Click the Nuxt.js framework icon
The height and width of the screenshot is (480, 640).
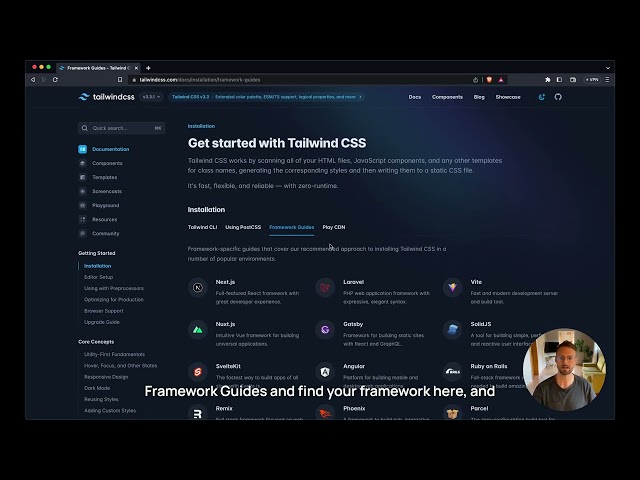(x=198, y=330)
